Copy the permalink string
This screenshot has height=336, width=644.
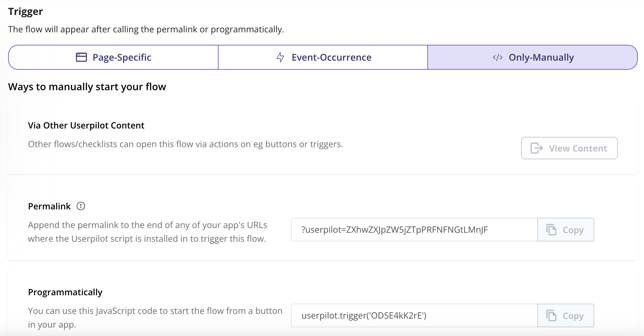[566, 230]
